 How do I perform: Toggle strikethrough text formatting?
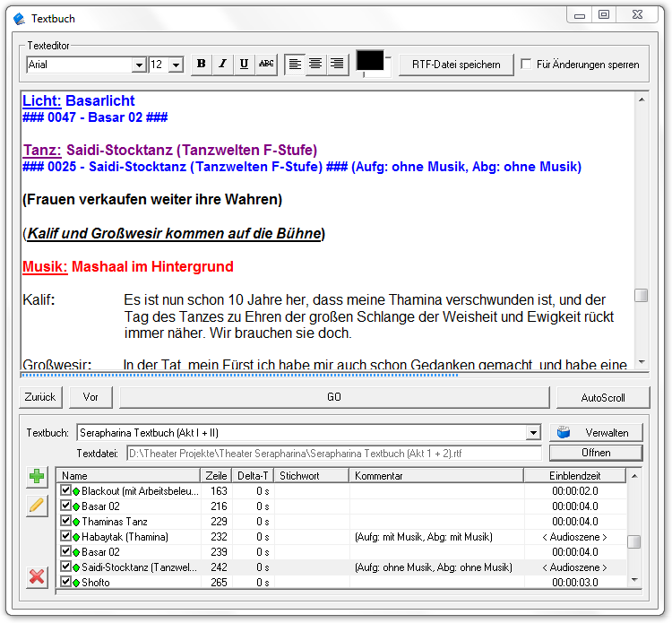[266, 65]
